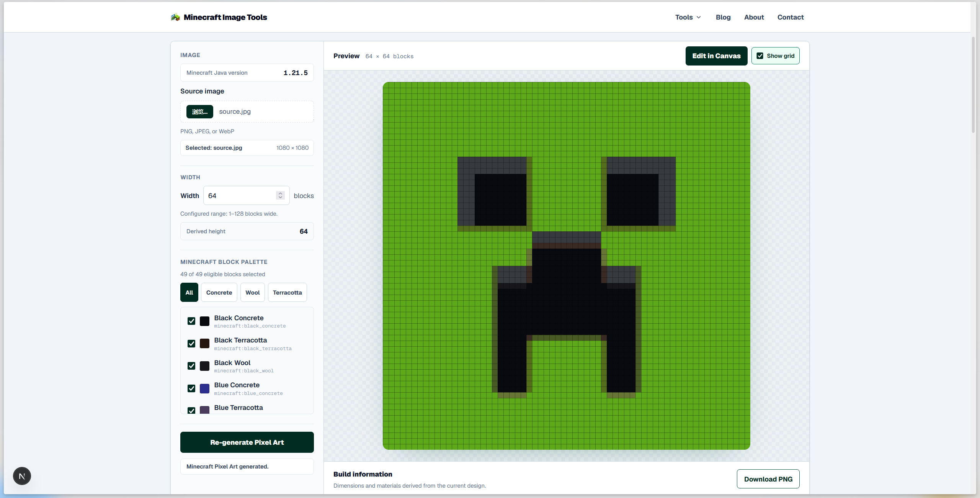Click the Blue Concrete color swatch
Screen dimensions: 980x498
coord(205,388)
